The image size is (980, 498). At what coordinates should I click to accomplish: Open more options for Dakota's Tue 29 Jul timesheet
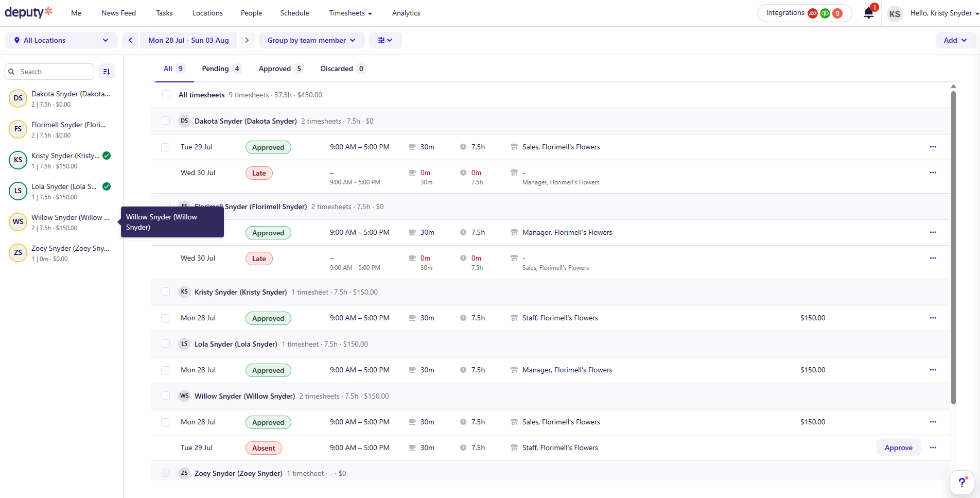(x=933, y=147)
